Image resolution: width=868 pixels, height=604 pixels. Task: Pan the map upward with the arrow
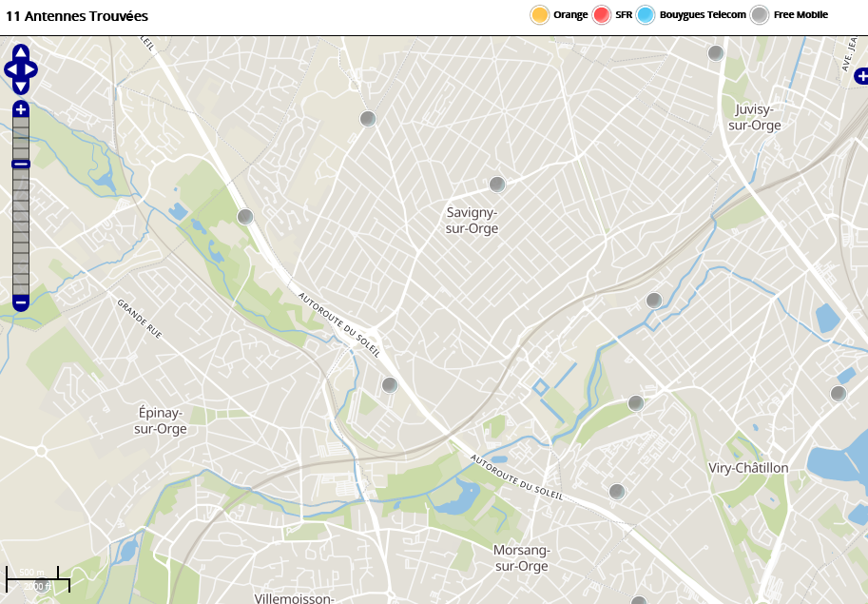[21, 51]
